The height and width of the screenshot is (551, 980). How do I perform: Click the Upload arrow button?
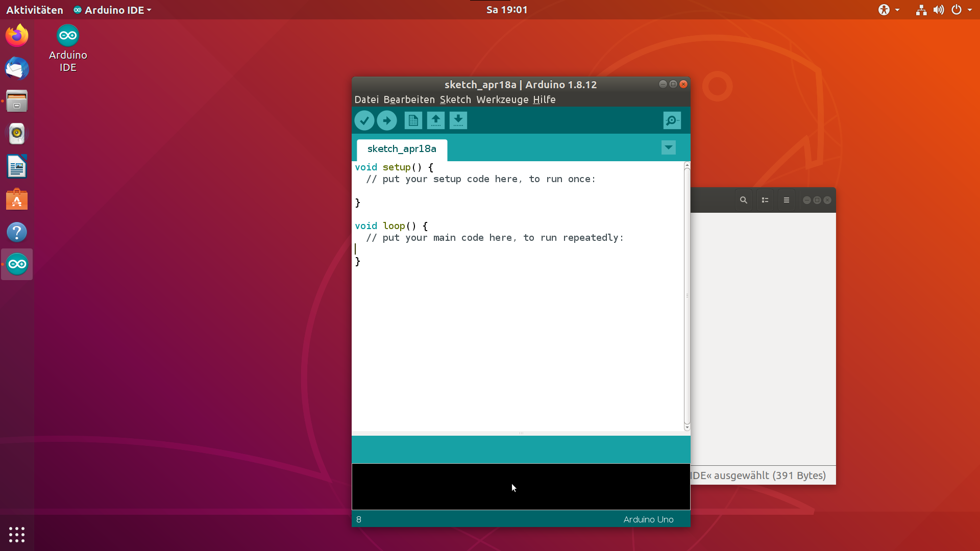387,121
